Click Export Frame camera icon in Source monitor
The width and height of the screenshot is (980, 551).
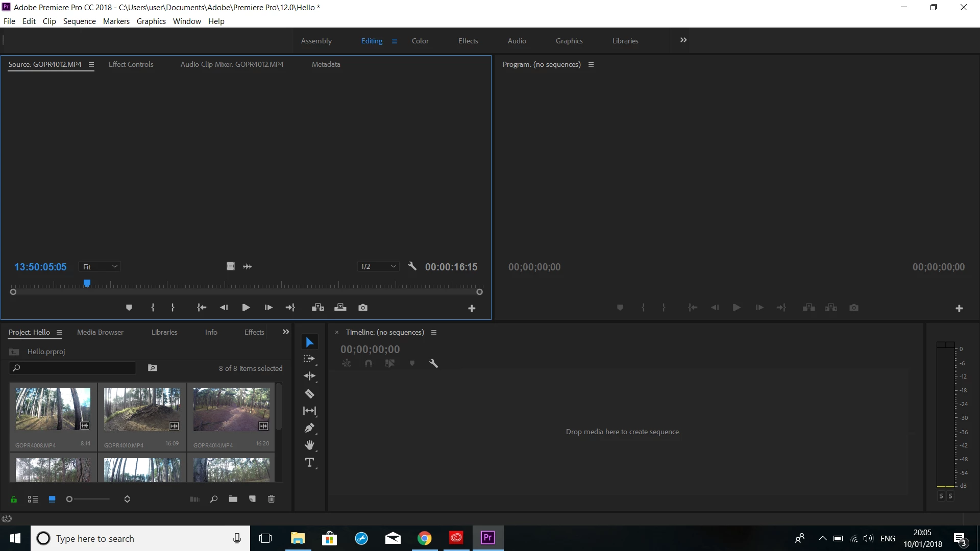(363, 308)
